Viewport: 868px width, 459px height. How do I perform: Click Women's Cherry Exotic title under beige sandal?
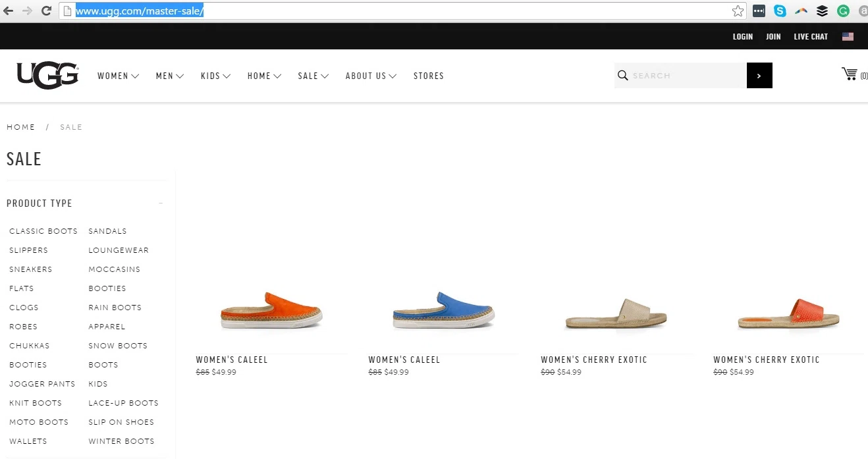pos(594,360)
